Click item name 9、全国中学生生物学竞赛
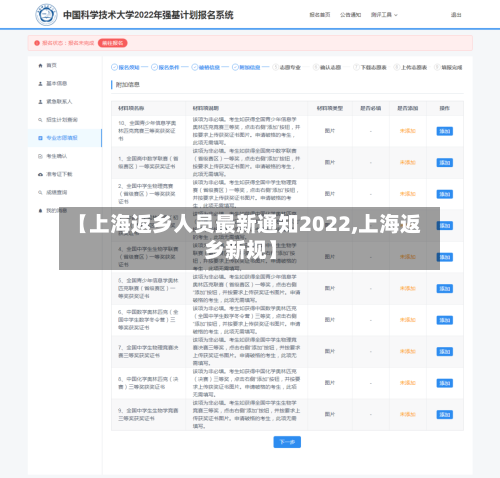500x478 pixels. click(148, 414)
